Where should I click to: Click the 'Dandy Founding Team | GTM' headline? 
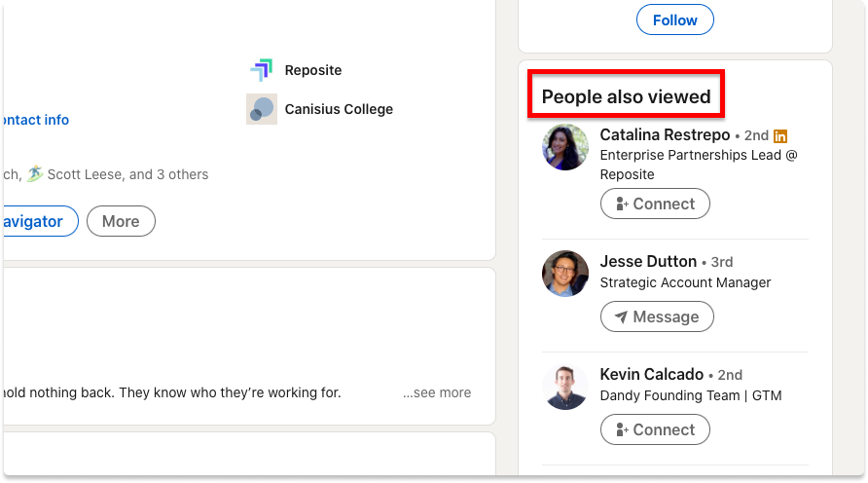coord(691,395)
